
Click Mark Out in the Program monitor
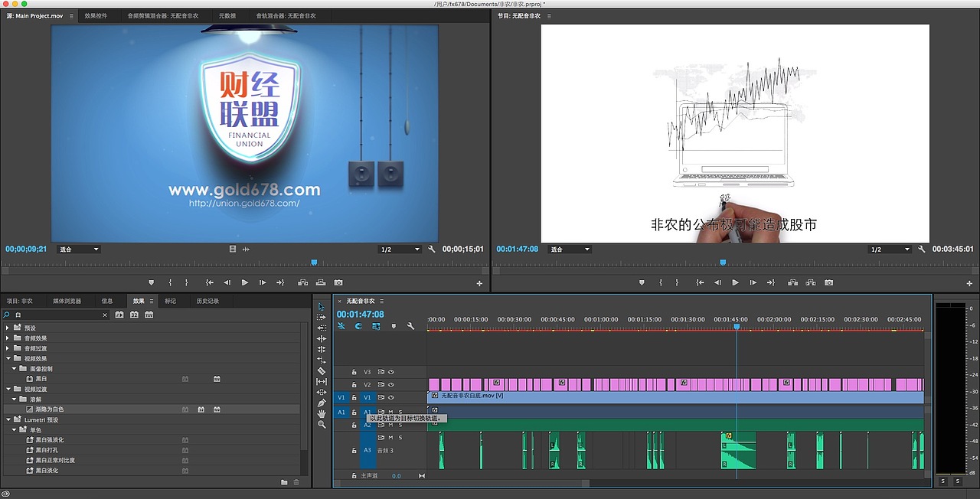677,282
